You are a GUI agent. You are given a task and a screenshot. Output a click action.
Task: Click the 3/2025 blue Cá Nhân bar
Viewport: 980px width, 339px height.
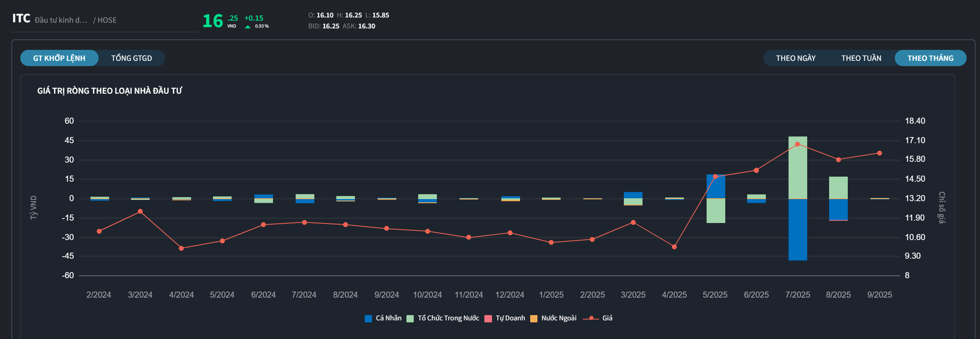coord(633,195)
